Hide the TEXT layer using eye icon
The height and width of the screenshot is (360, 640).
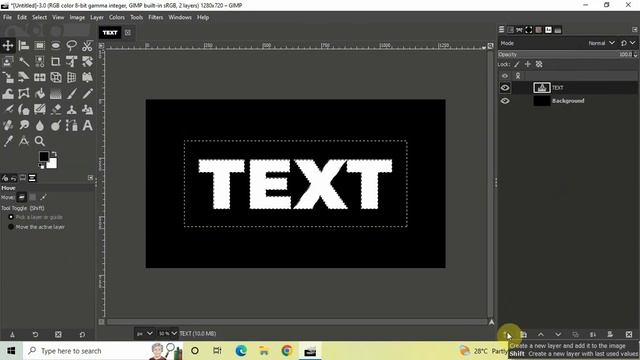point(505,88)
